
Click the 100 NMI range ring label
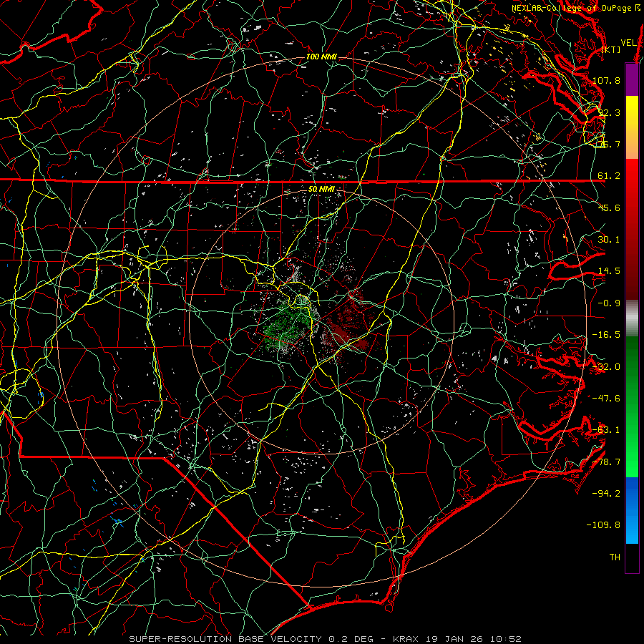pos(321,57)
